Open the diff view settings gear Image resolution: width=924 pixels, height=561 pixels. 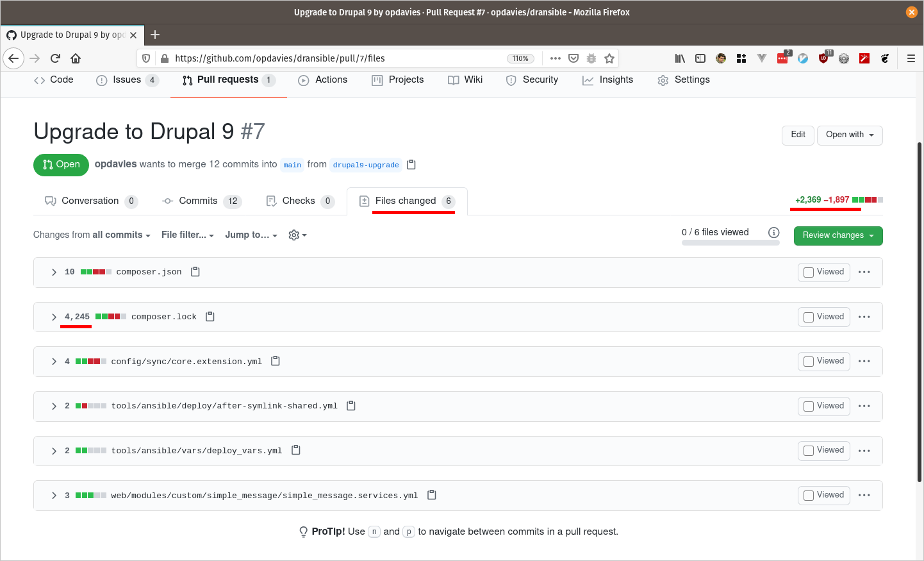(297, 235)
